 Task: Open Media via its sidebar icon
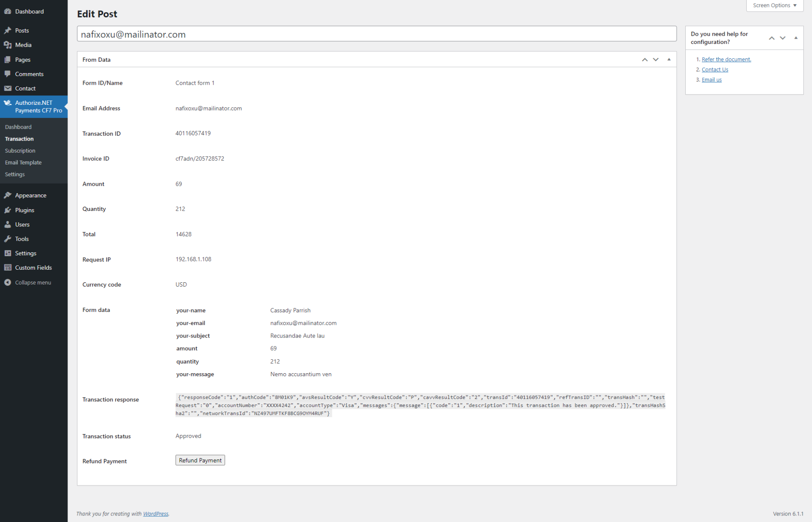click(x=8, y=45)
